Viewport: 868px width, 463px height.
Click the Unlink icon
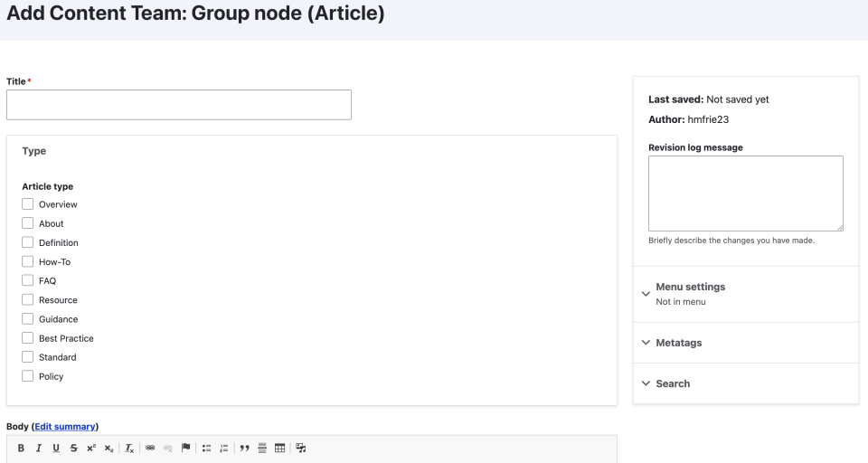[168, 448]
